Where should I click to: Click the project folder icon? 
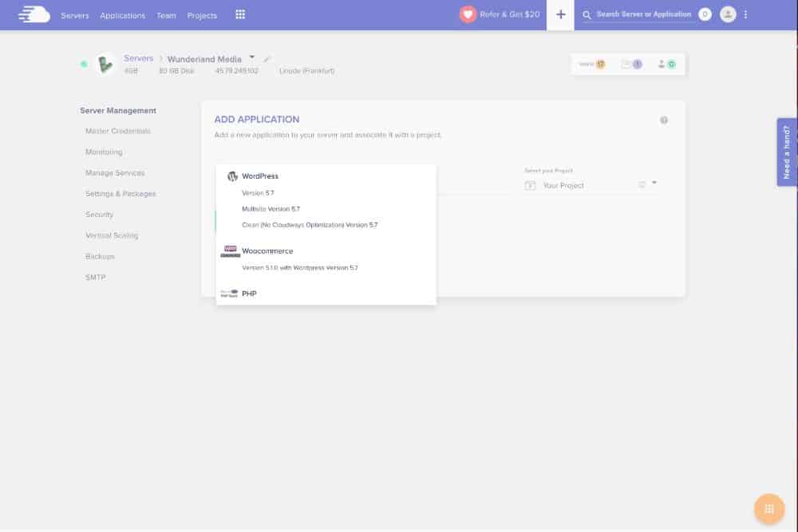[530, 186]
